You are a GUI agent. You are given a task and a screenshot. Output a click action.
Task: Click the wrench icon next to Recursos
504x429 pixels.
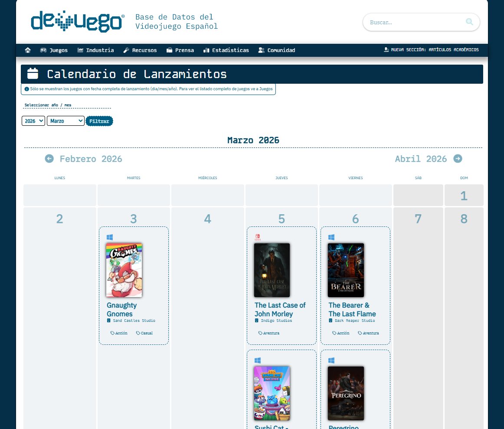coord(126,50)
